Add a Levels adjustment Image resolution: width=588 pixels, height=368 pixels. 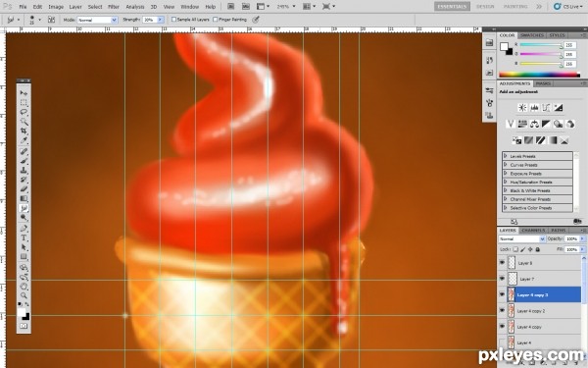click(534, 108)
